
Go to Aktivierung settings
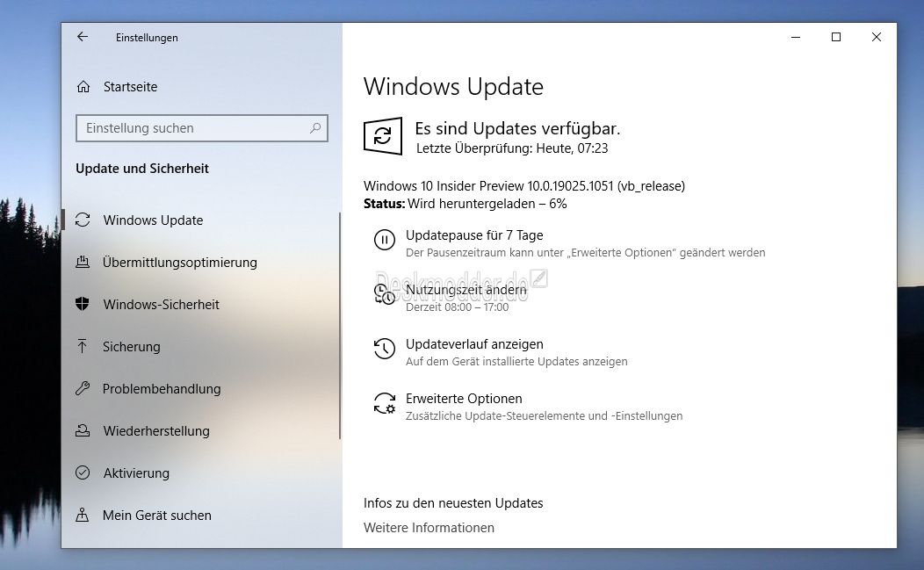tap(136, 473)
